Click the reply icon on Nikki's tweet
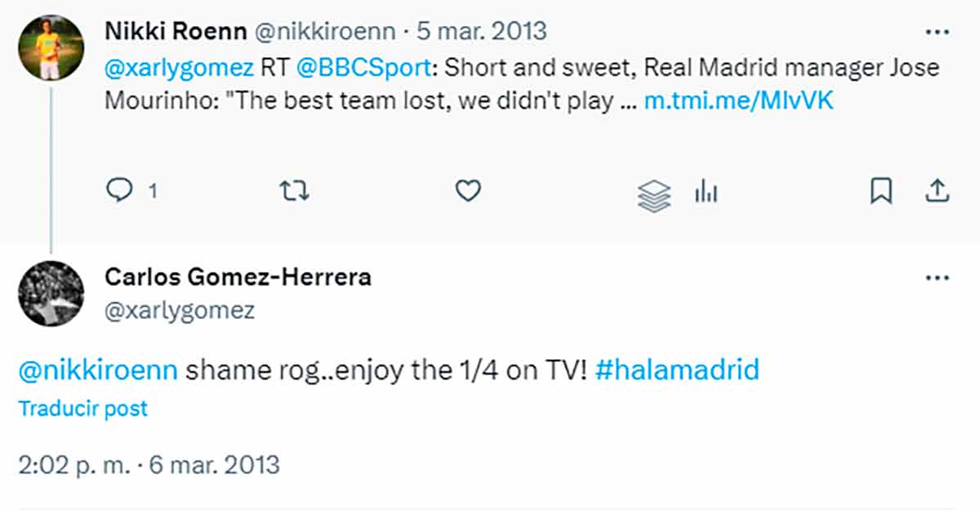Screen dimensions: 980x510 [119, 191]
